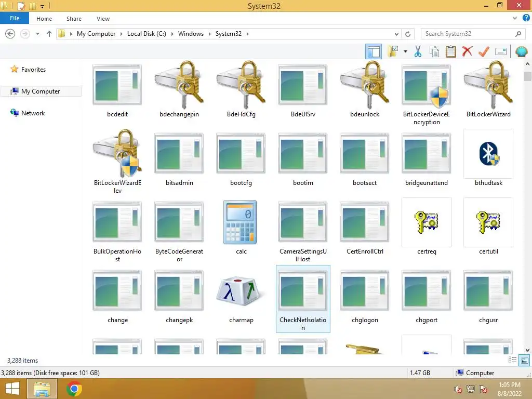
Task: Select the certutil key certificate icon
Action: (488, 222)
